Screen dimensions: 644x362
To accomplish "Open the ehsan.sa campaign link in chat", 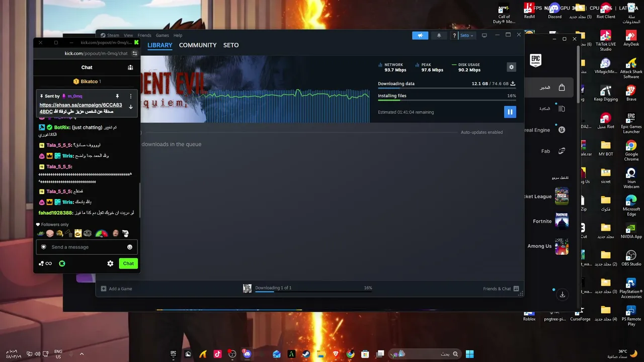I will pos(80,108).
